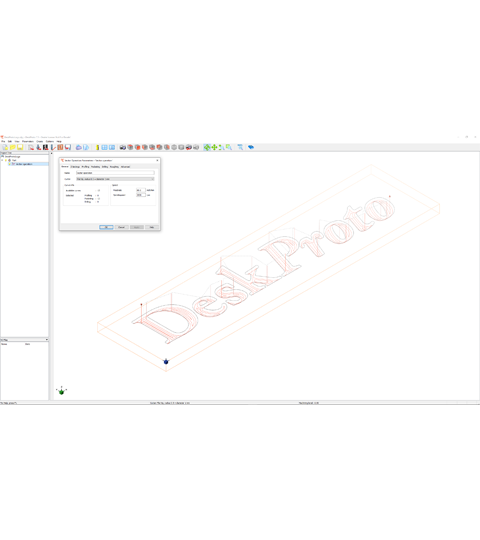This screenshot has height=540, width=480.
Task: Open the lower-left panel dropdown arrow
Action: click(47, 340)
